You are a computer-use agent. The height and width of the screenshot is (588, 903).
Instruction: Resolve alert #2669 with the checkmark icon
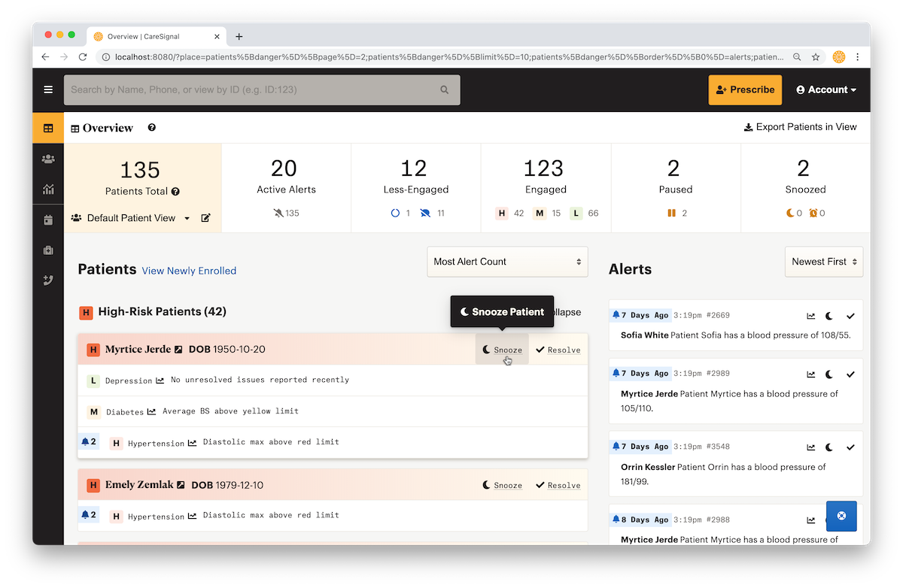850,316
